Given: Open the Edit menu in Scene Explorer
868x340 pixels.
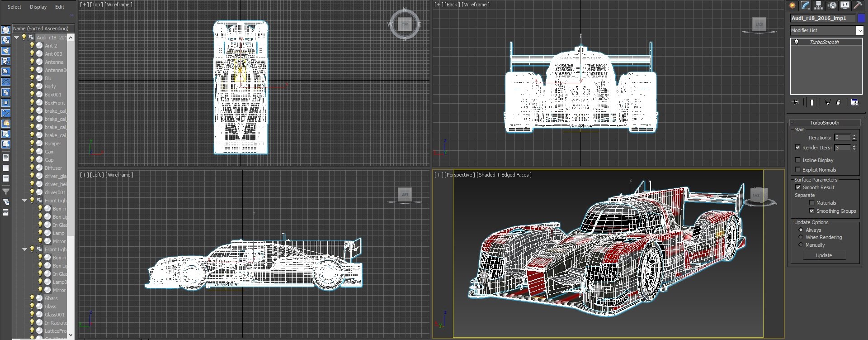Looking at the screenshot, I should coord(60,7).
